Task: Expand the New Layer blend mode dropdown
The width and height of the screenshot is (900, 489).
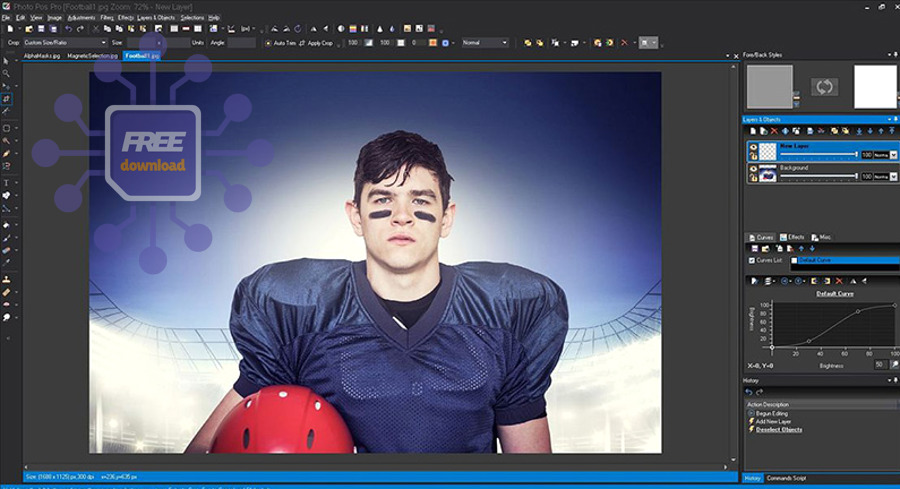Action: pos(893,155)
